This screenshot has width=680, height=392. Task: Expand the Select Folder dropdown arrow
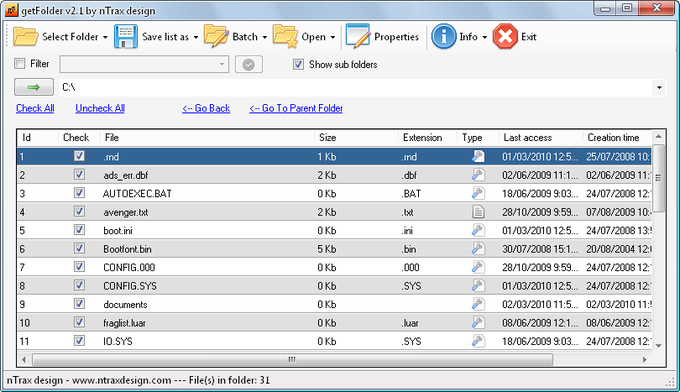(x=105, y=37)
